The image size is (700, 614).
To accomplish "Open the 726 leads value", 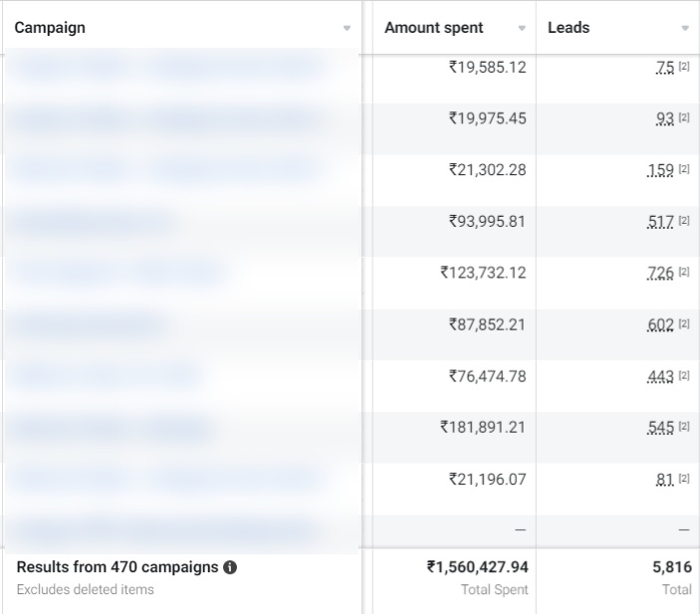I will tap(660, 273).
